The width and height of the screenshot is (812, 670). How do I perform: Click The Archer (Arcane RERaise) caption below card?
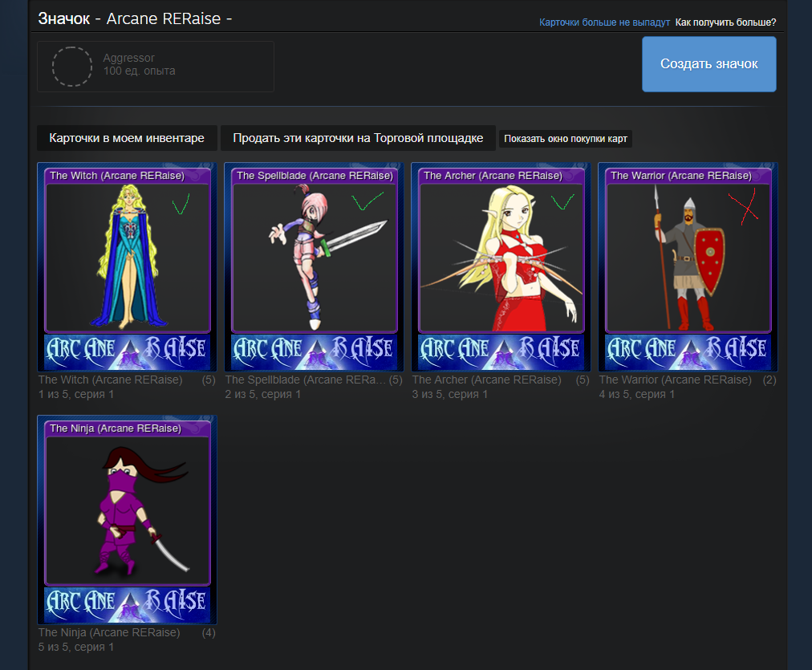(x=487, y=380)
